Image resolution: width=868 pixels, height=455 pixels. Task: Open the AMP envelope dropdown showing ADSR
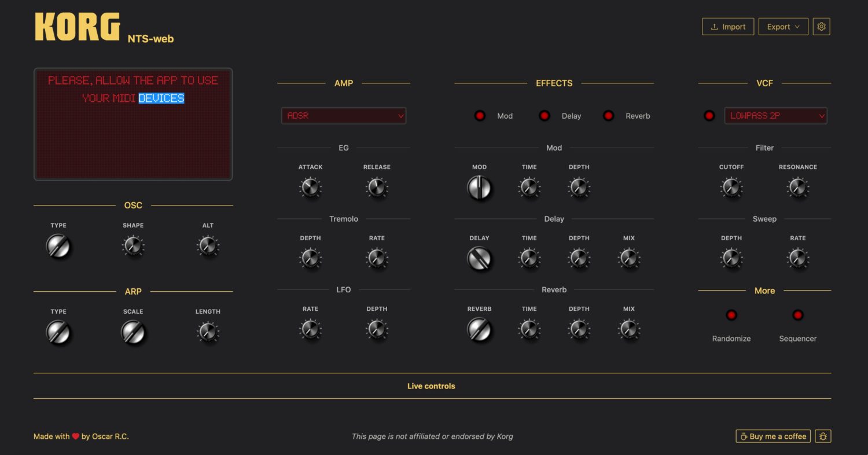pos(343,115)
